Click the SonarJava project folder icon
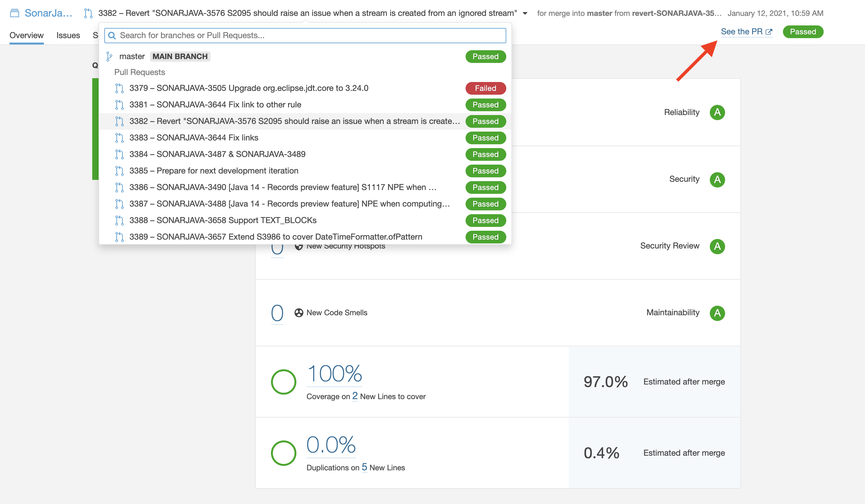 coord(14,13)
